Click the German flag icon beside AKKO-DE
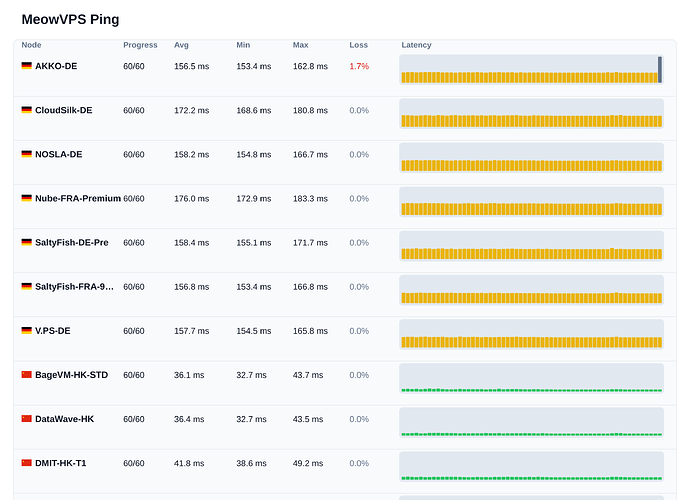This screenshot has height=500, width=690. pyautogui.click(x=26, y=66)
